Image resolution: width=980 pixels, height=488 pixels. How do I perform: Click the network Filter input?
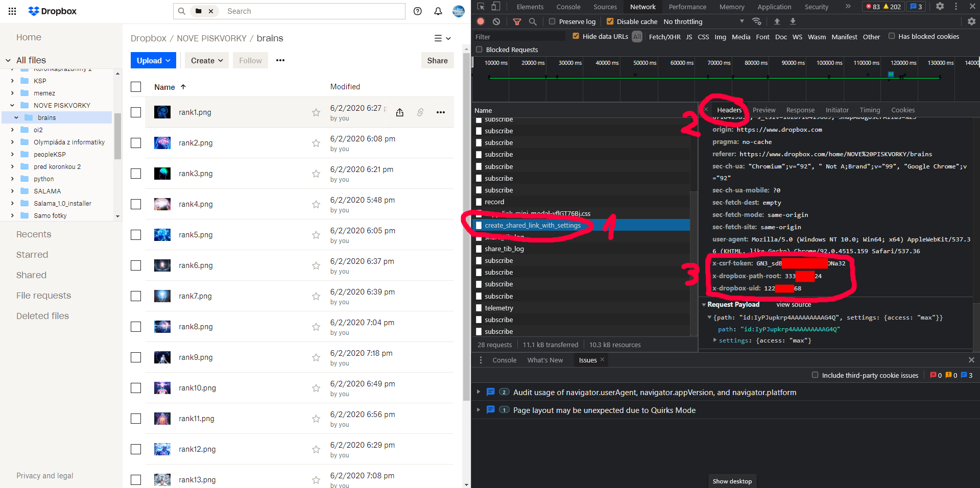click(519, 37)
